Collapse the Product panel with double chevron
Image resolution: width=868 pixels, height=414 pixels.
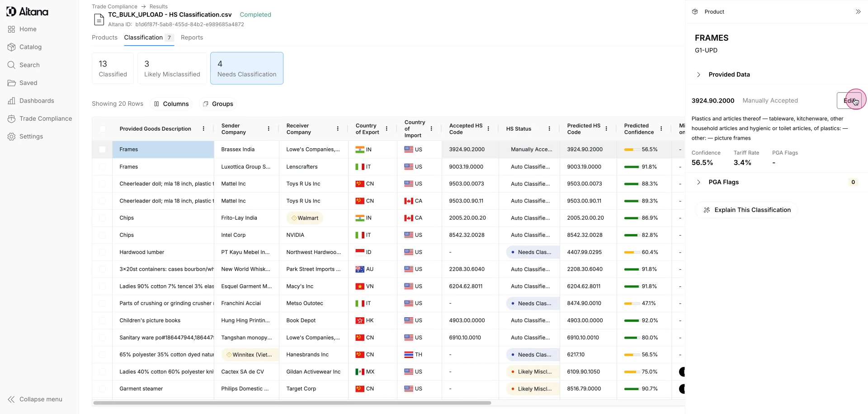[858, 12]
